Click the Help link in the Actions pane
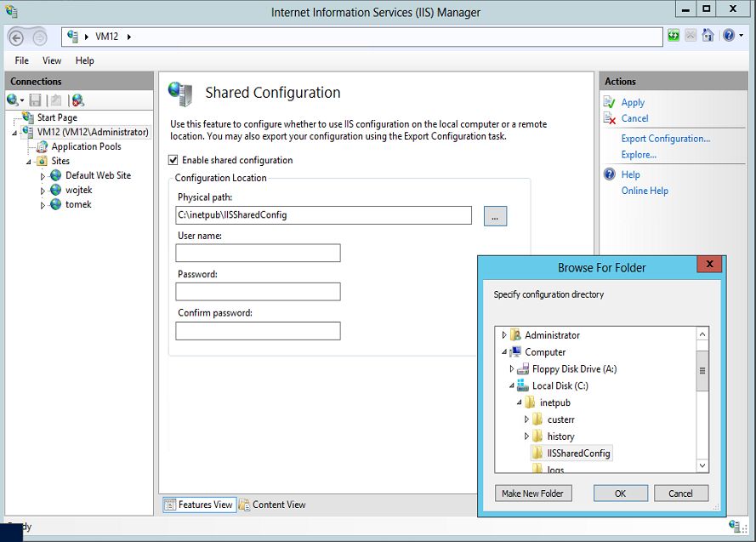 point(630,174)
